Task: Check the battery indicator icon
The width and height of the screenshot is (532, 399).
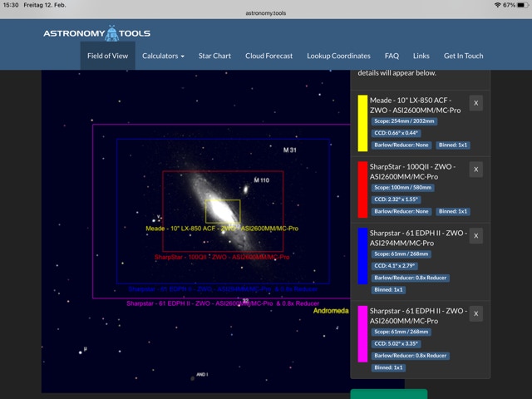Action: (x=523, y=5)
